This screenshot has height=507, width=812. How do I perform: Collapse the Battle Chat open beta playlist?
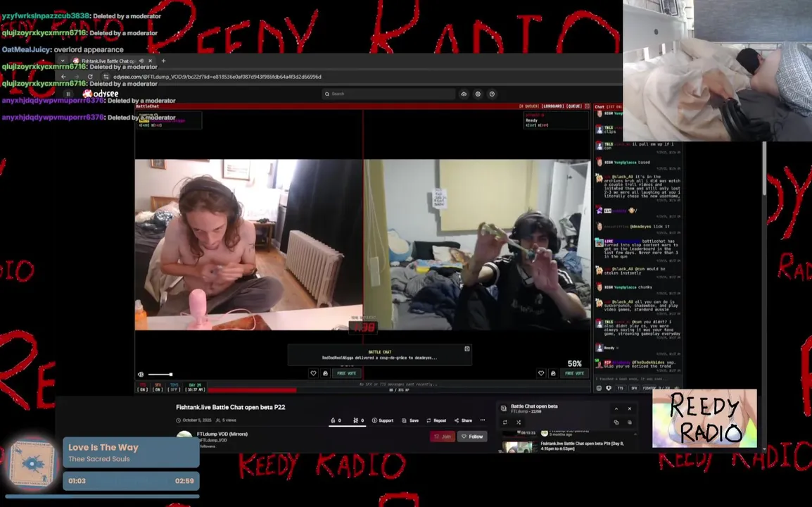point(616,408)
